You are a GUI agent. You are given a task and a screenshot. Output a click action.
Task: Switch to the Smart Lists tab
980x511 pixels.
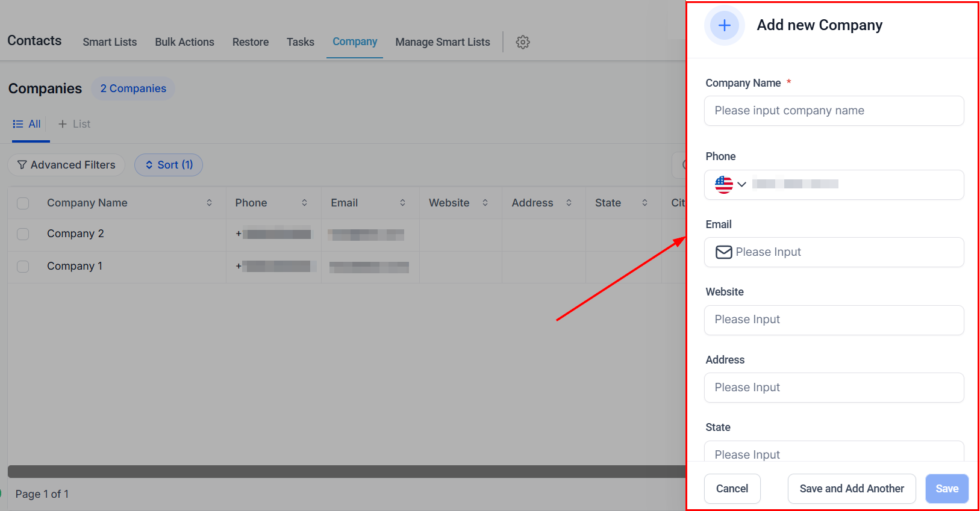(x=110, y=42)
